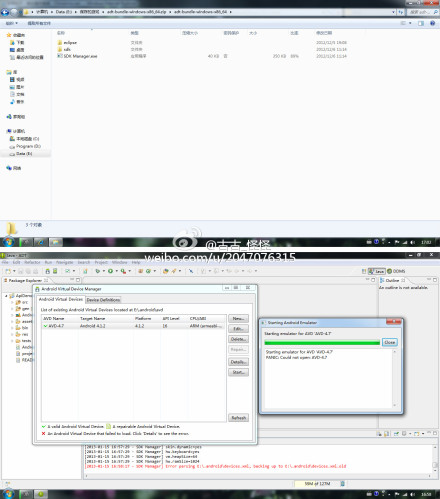The height and width of the screenshot is (499, 440).
Task: Open the File menu in Eclipse
Action: tap(5, 262)
